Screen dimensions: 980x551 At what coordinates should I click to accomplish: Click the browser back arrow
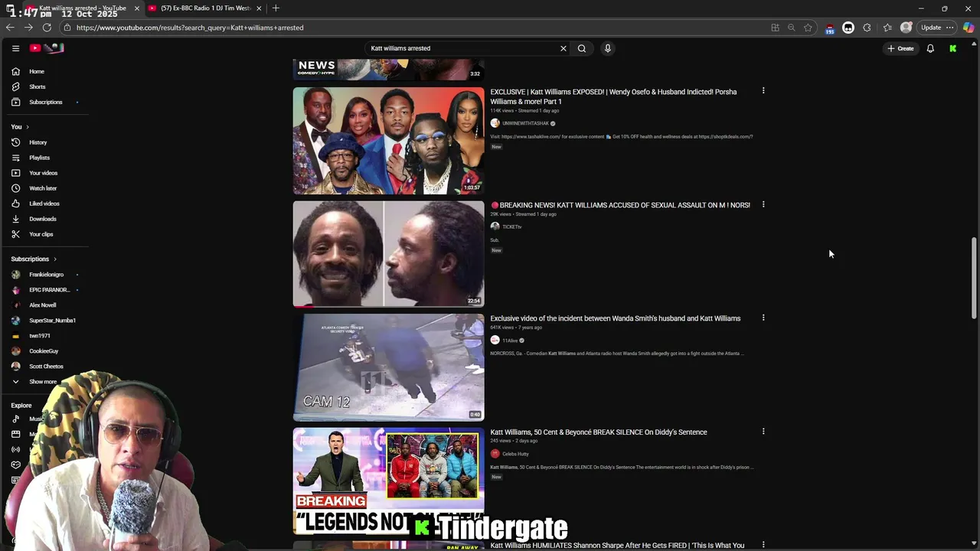pos(10,28)
